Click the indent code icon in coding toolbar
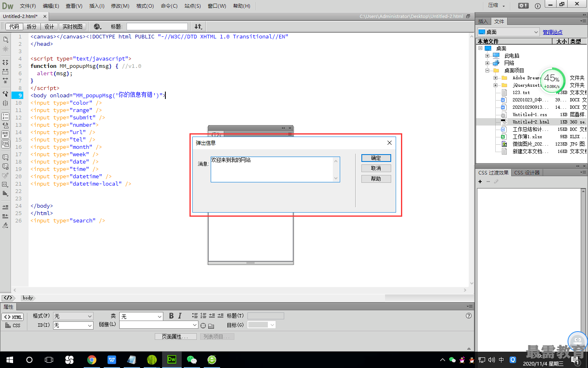The image size is (588, 368). pyautogui.click(x=5, y=207)
